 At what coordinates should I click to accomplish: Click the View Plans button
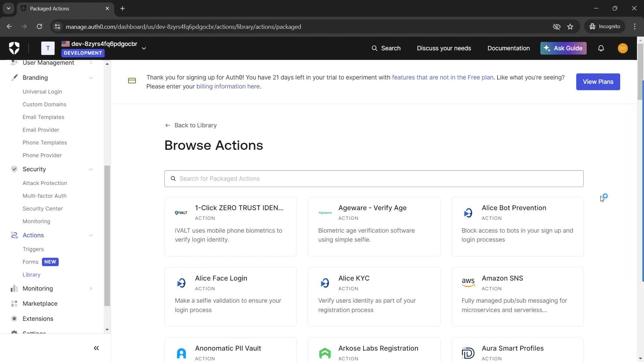598,82
